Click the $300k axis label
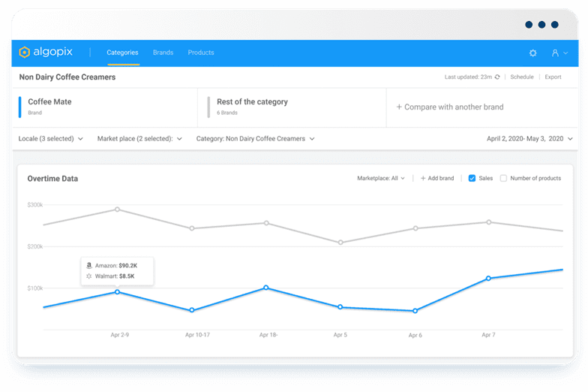The width and height of the screenshot is (588, 392). [34, 205]
